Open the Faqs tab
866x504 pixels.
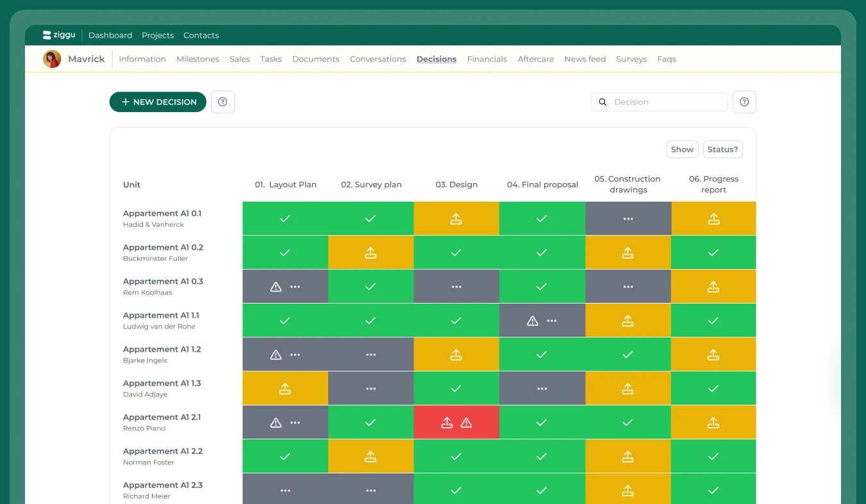coord(667,59)
